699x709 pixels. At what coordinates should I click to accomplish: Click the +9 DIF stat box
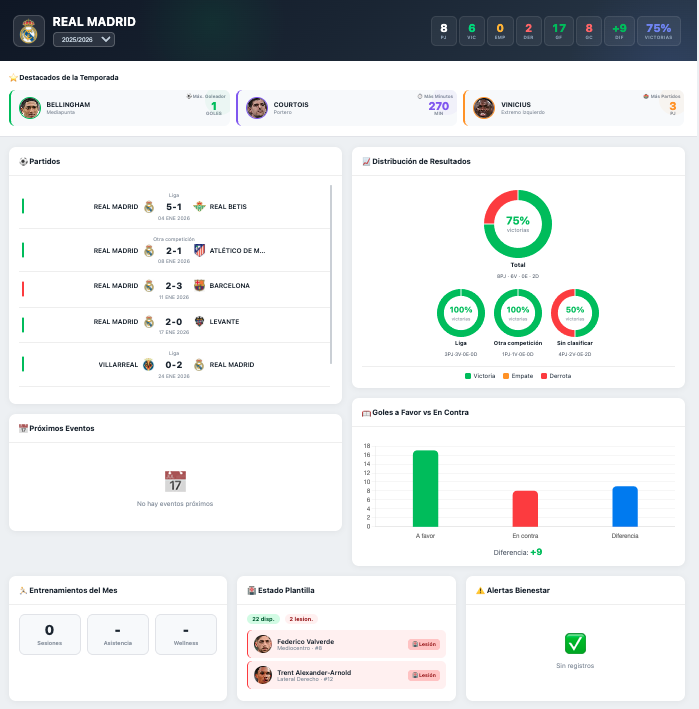619,31
